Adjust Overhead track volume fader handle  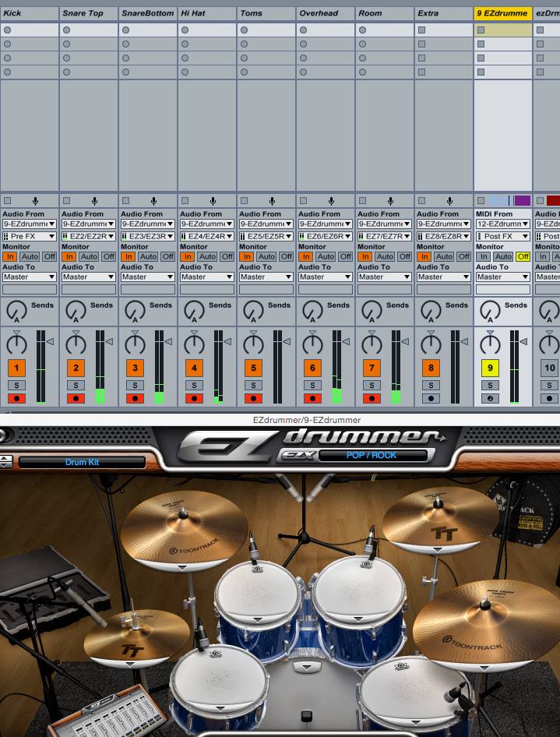click(346, 342)
